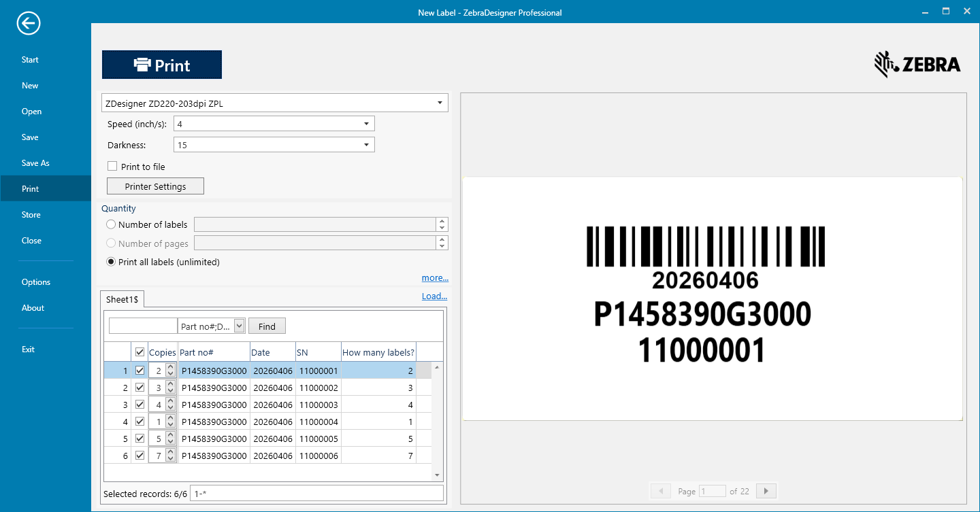
Task: Click the preview page number field
Action: 712,491
